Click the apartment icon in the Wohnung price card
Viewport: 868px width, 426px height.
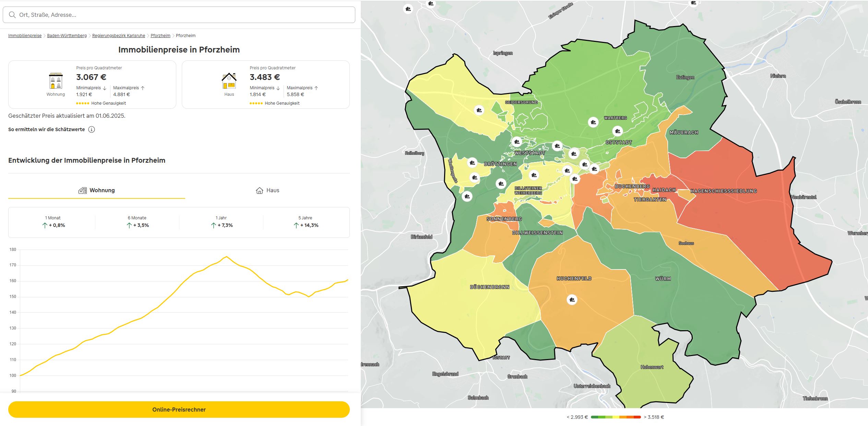pyautogui.click(x=56, y=82)
